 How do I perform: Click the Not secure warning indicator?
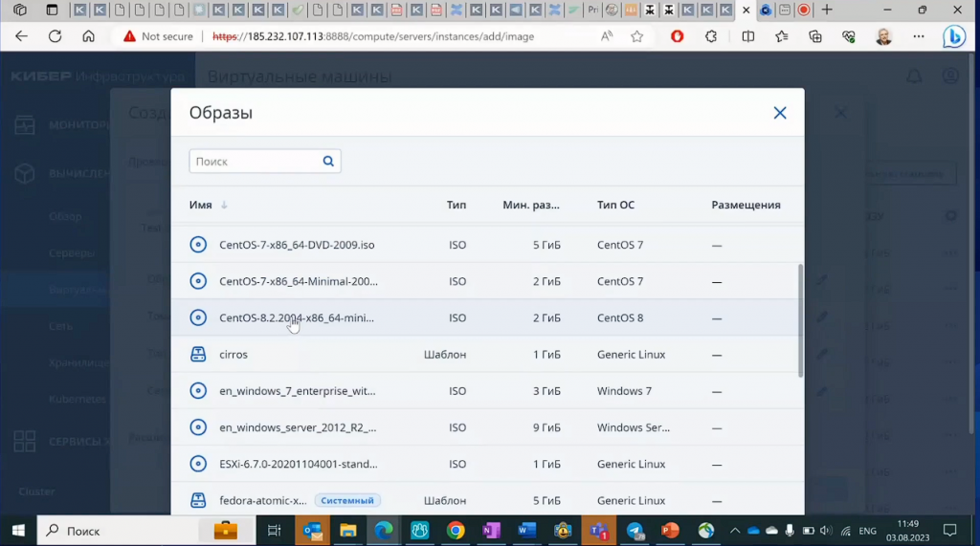[158, 36]
